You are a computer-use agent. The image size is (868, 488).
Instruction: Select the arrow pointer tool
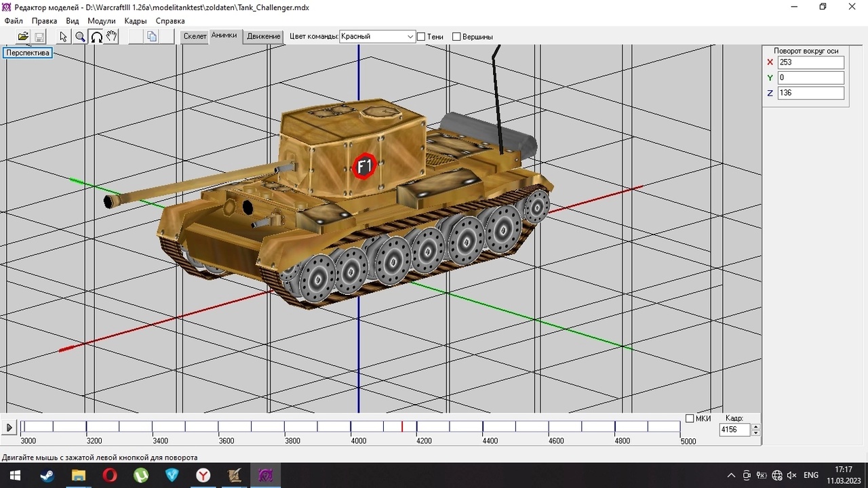pos(64,37)
